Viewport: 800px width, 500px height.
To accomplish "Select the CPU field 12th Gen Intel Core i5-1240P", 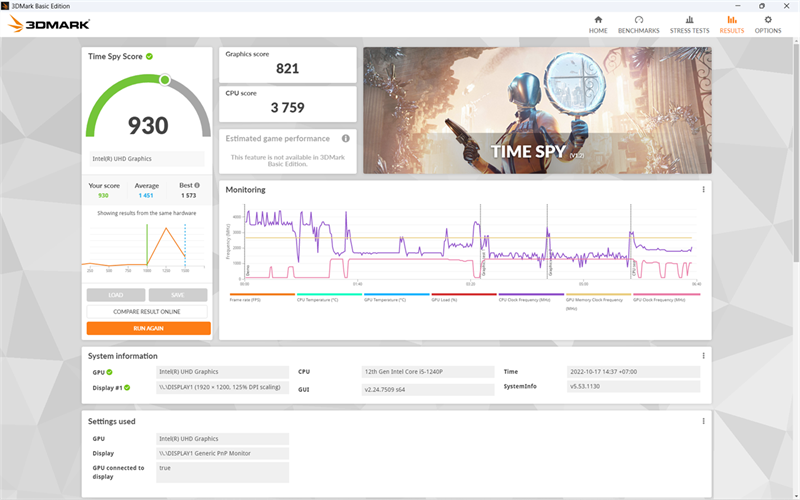I will point(428,371).
